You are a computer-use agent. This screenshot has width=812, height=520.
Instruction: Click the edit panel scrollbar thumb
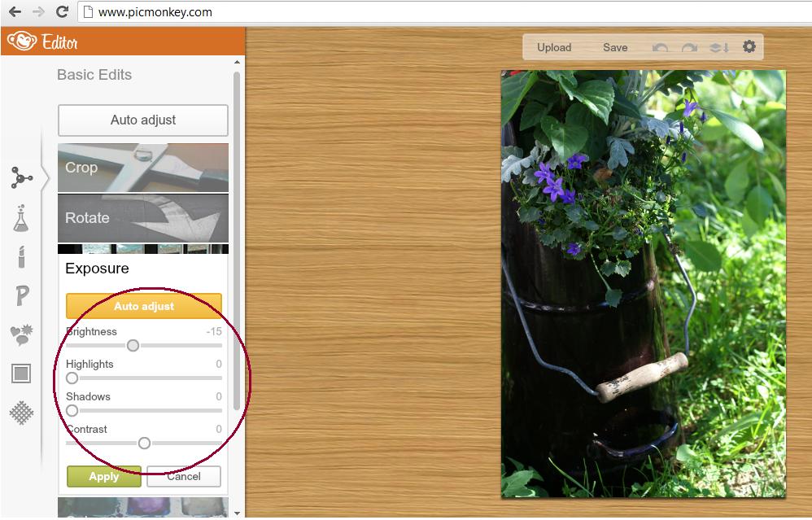coord(237,241)
